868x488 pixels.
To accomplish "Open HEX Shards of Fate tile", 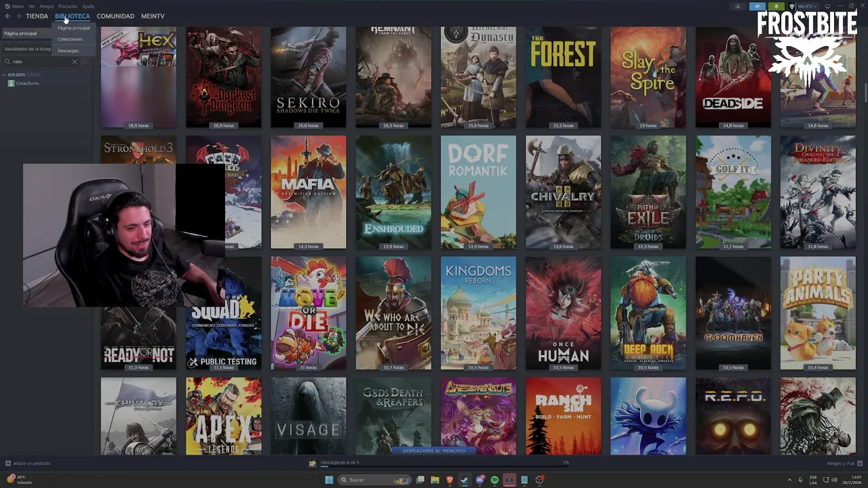I will tap(139, 77).
